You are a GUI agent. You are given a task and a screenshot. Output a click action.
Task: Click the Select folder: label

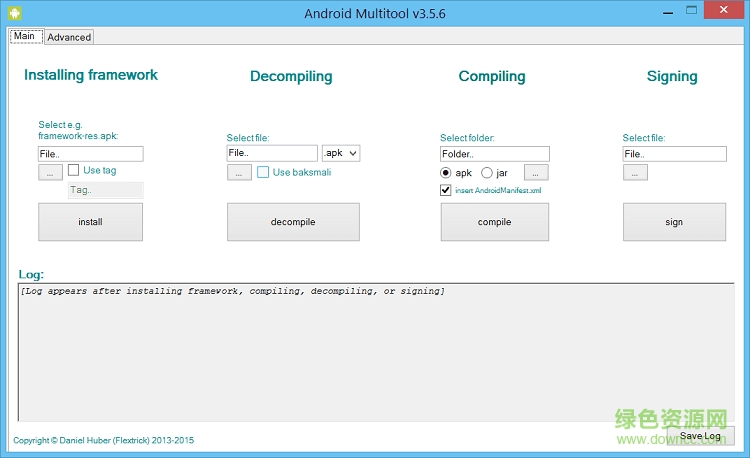[467, 138]
